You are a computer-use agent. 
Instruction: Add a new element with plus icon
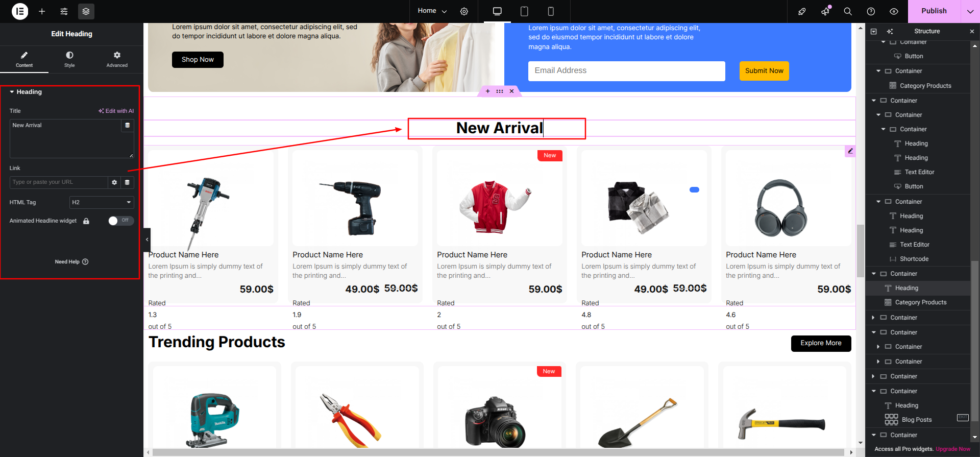(x=42, y=11)
